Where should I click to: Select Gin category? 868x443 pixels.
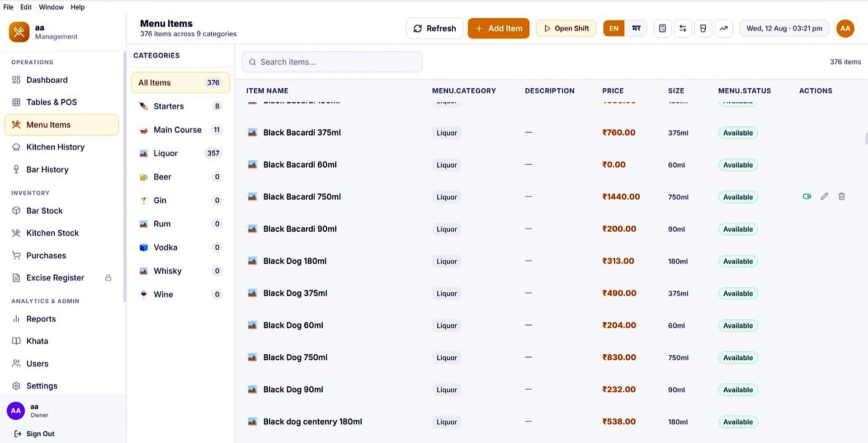(180, 200)
